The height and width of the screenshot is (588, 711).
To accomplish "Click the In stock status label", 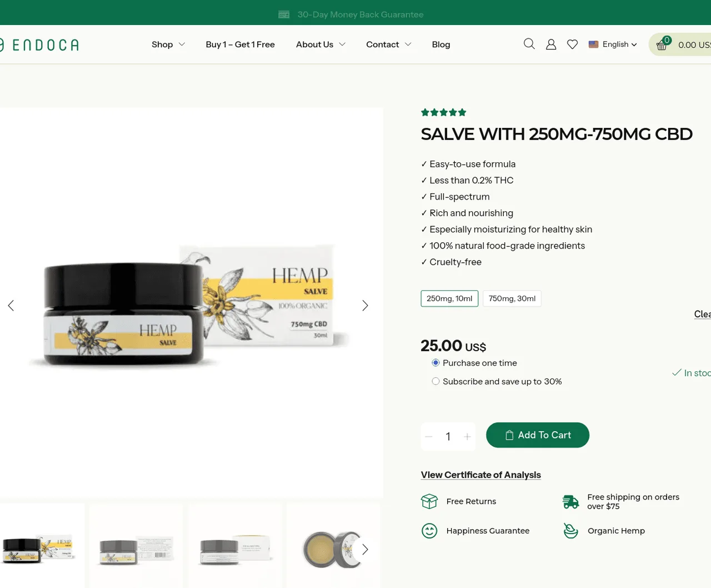I will (692, 373).
